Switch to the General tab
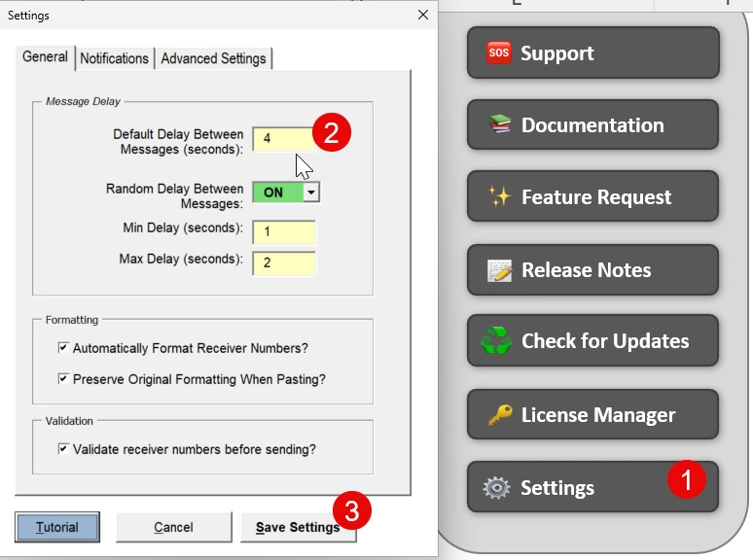The width and height of the screenshot is (753, 560). click(45, 56)
